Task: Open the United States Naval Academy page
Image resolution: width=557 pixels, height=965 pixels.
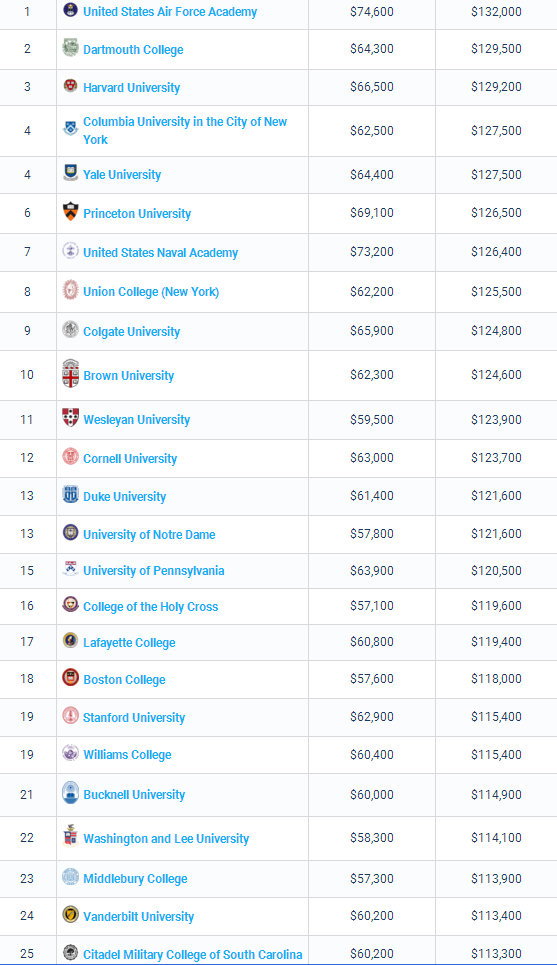Action: (161, 252)
